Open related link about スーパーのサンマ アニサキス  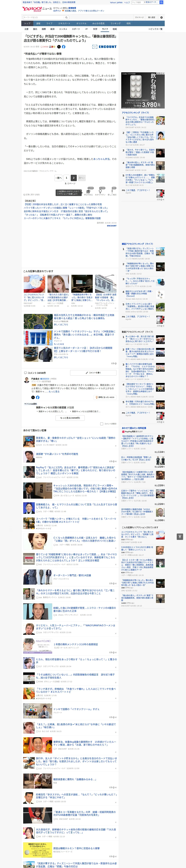tap(62, 218)
